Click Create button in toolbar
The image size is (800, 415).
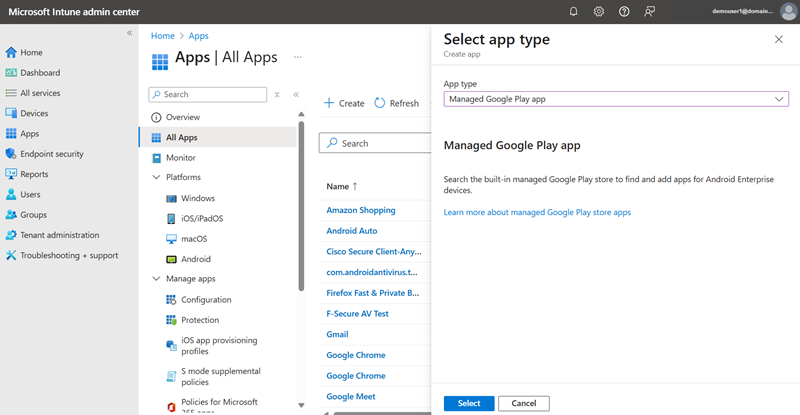pyautogui.click(x=344, y=103)
